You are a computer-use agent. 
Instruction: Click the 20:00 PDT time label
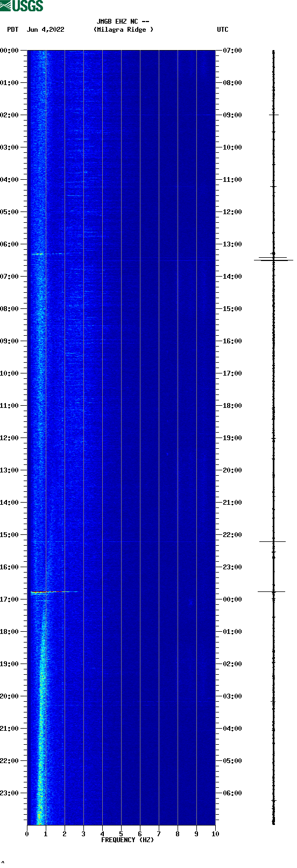(x=10, y=696)
